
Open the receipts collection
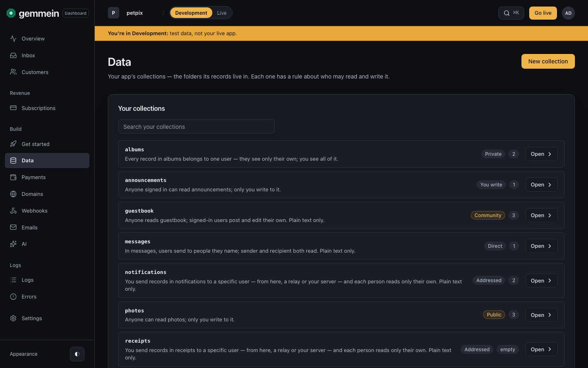coord(541,349)
